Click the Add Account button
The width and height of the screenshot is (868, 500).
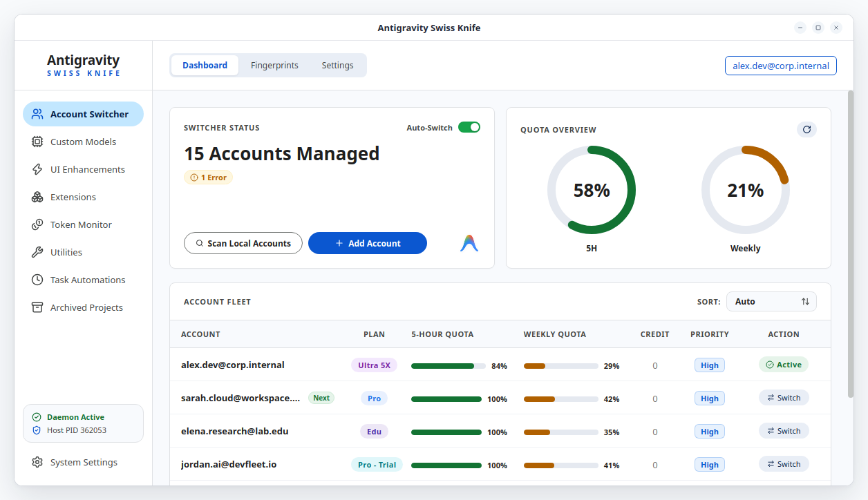coord(368,243)
